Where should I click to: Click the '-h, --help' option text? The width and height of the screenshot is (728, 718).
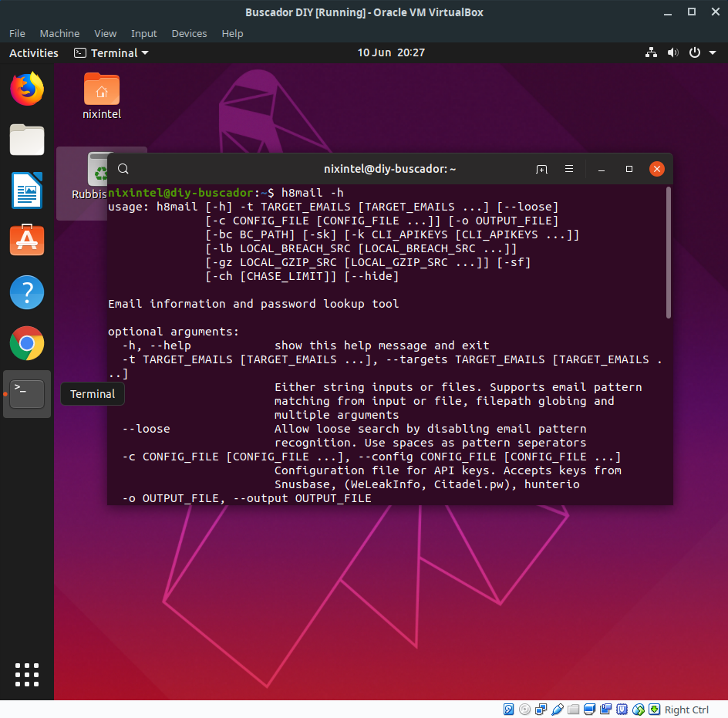[157, 346]
